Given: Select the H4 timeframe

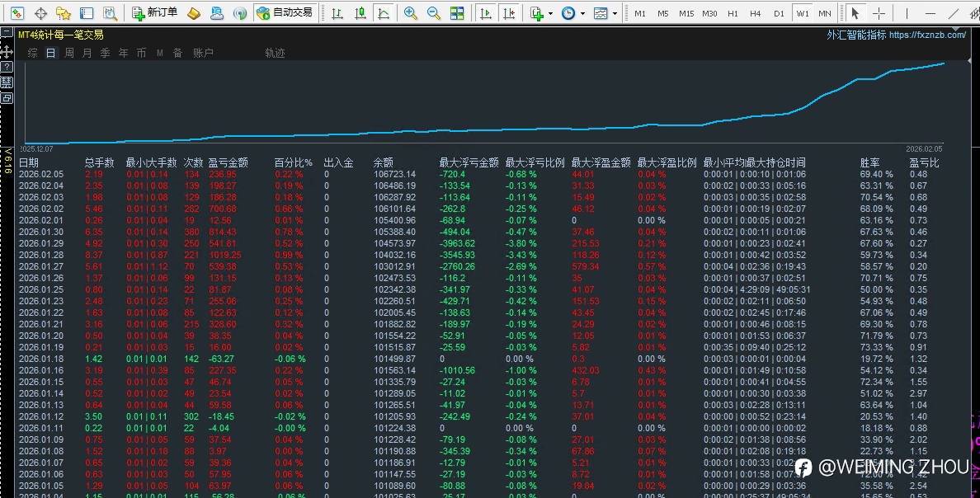Looking at the screenshot, I should click(x=756, y=13).
